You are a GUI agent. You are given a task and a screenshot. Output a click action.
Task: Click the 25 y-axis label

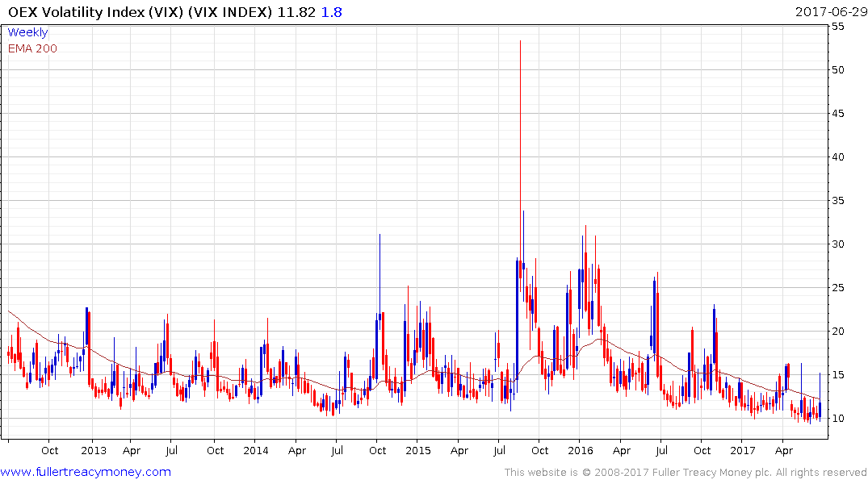837,288
